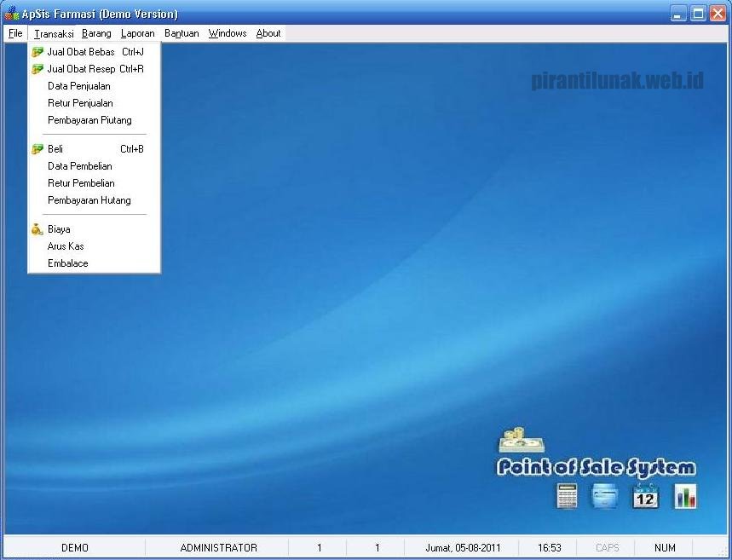Select Arus Kas menu entry
The height and width of the screenshot is (560, 732).
click(x=95, y=246)
